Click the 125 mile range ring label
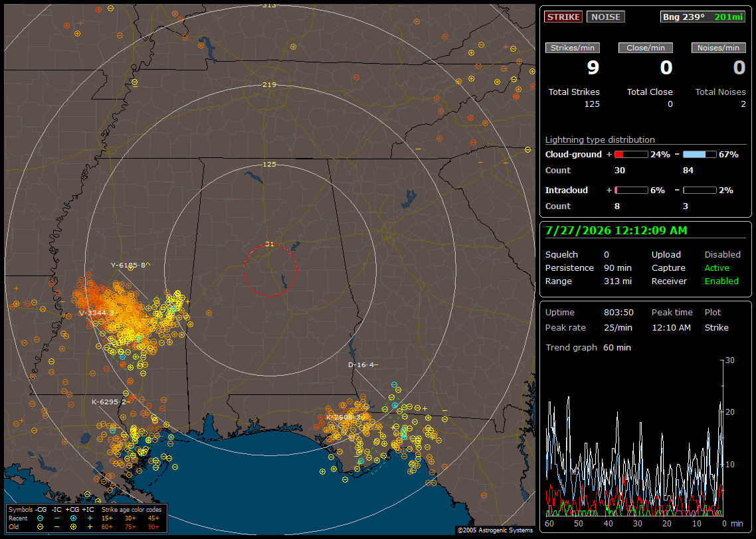The width and height of the screenshot is (756, 539). coord(270,164)
